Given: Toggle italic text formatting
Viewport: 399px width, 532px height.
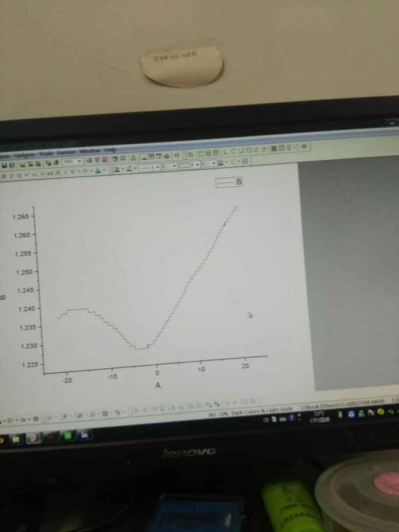Looking at the screenshot, I should pos(11,176).
